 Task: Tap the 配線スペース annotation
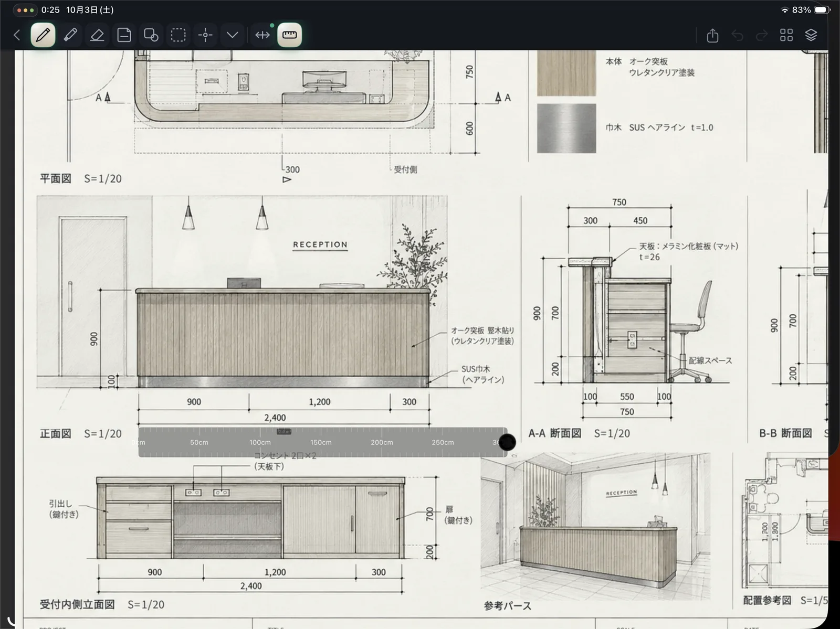click(x=710, y=360)
